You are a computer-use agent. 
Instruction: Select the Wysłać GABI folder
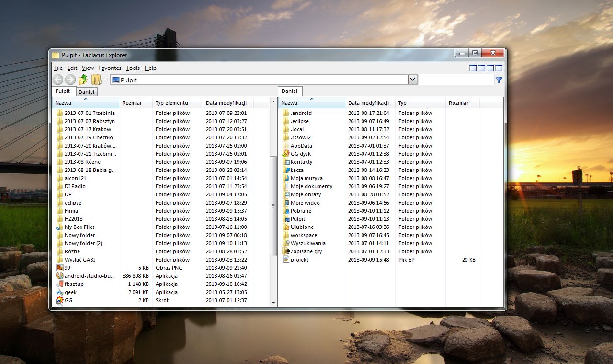coord(80,260)
